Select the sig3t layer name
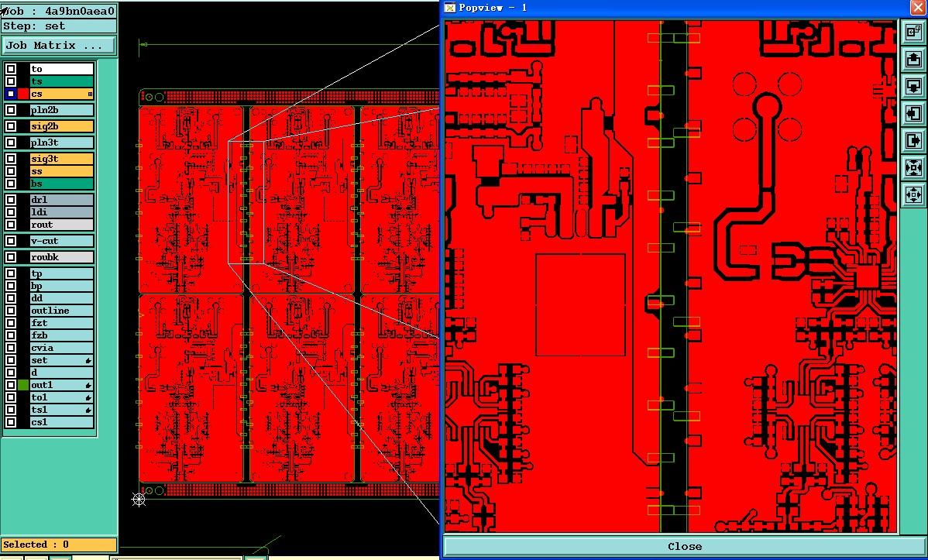 coord(61,159)
